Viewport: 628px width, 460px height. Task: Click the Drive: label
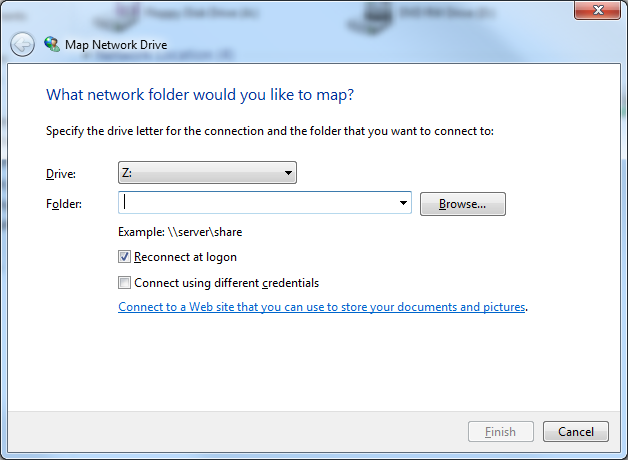click(61, 174)
